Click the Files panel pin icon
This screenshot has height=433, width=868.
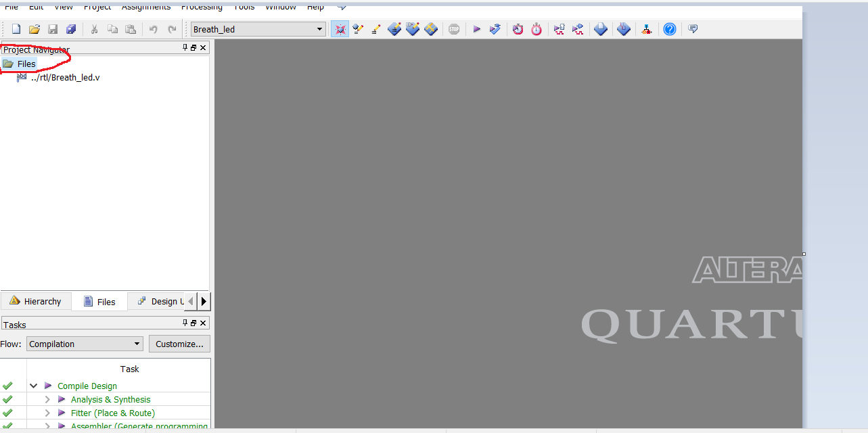[x=183, y=47]
